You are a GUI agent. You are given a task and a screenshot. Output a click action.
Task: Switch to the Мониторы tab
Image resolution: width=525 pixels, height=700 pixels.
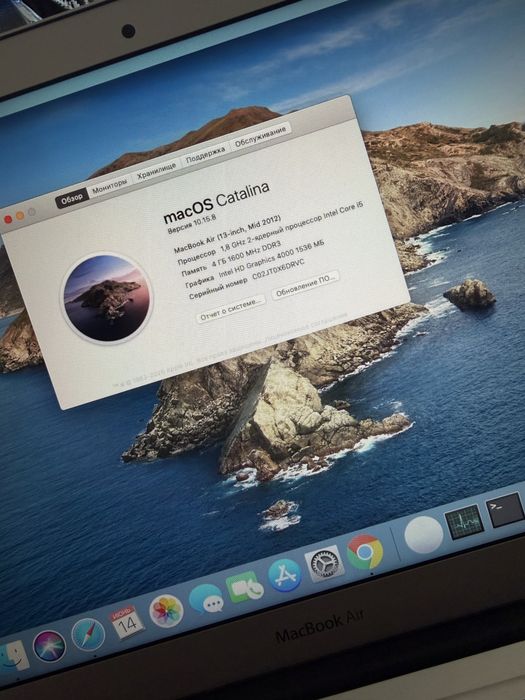tap(110, 187)
